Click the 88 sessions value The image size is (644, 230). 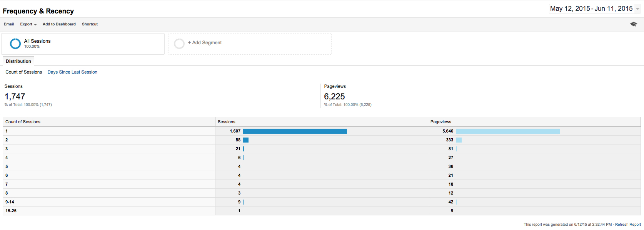(x=238, y=140)
